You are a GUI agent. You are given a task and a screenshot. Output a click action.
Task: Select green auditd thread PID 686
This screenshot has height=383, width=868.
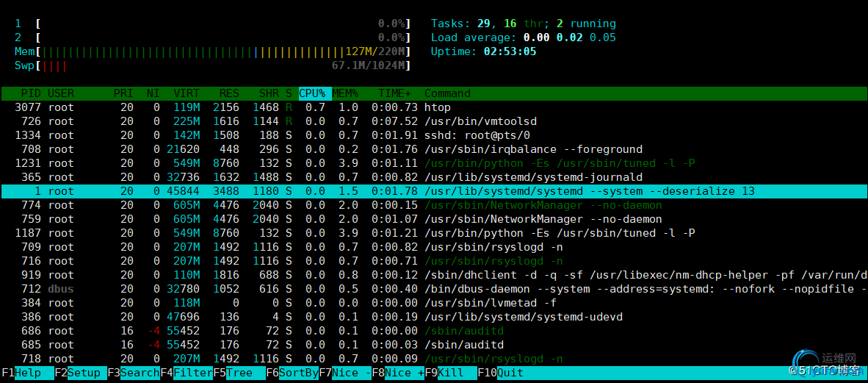[x=434, y=331]
